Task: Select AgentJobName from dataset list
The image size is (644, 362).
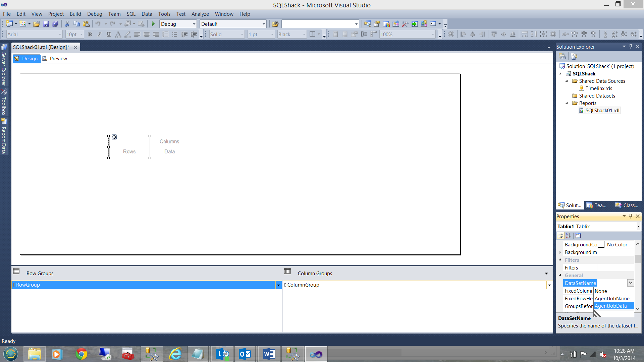Action: 612,298
